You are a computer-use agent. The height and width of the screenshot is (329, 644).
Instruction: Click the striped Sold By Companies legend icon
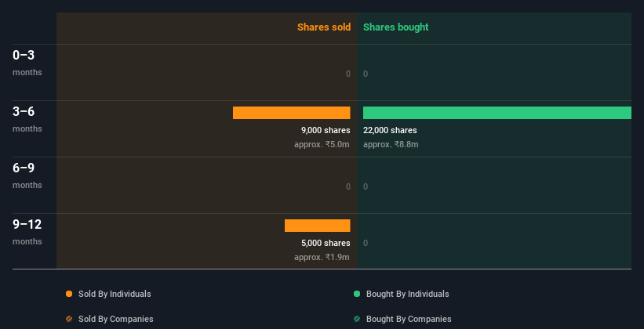pyautogui.click(x=69, y=319)
